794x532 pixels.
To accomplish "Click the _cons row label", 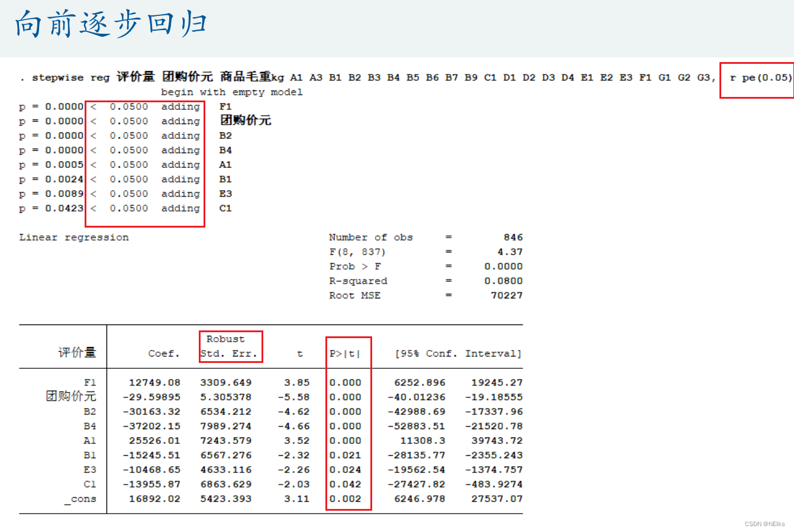I will (80, 499).
